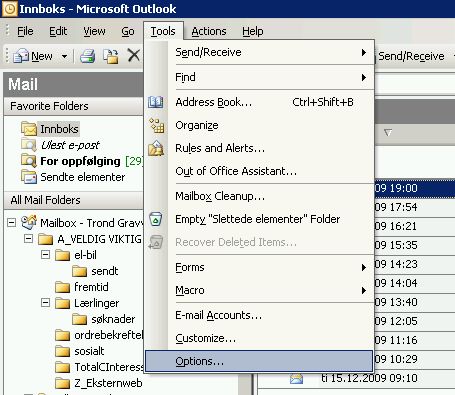Click the Move to Folder toolbar icon
This screenshot has width=455, height=395.
[x=110, y=56]
